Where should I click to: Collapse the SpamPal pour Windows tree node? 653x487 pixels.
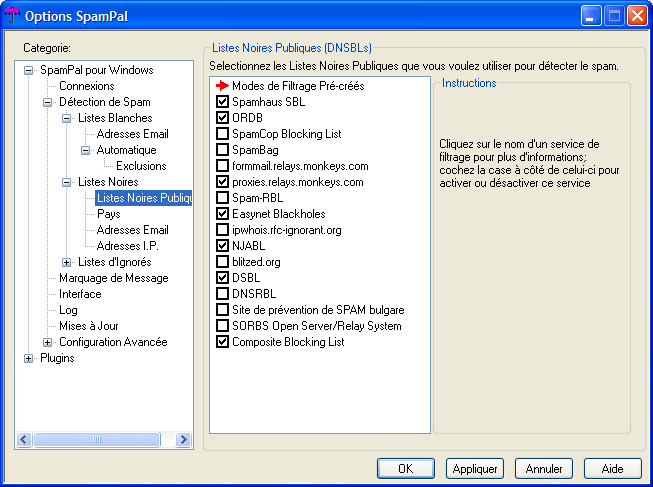(x=28, y=70)
